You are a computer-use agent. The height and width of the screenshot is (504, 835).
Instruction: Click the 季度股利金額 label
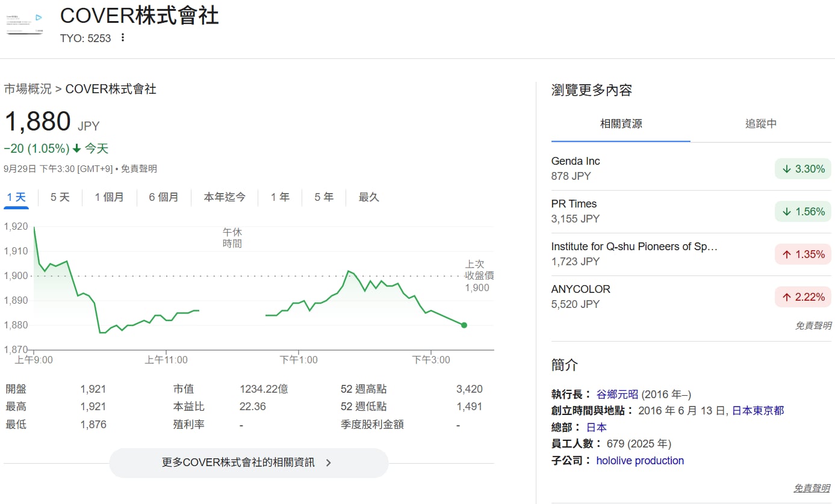(x=372, y=425)
